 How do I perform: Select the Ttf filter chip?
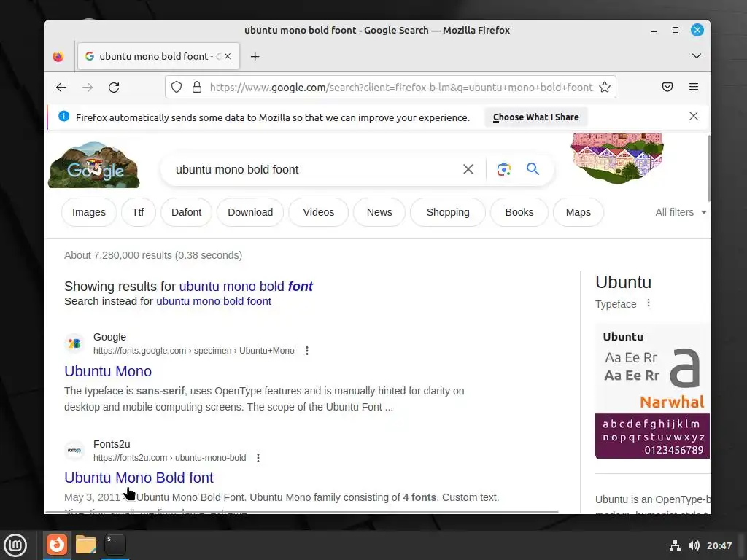(138, 212)
